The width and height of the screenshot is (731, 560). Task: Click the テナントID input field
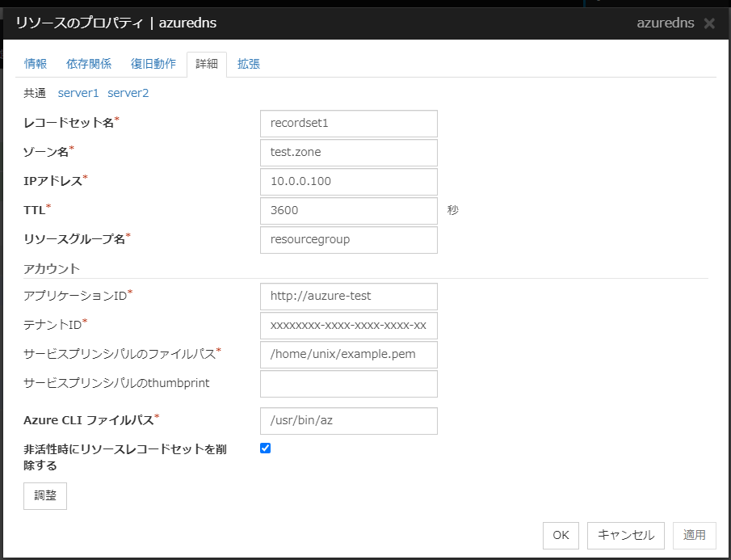349,326
